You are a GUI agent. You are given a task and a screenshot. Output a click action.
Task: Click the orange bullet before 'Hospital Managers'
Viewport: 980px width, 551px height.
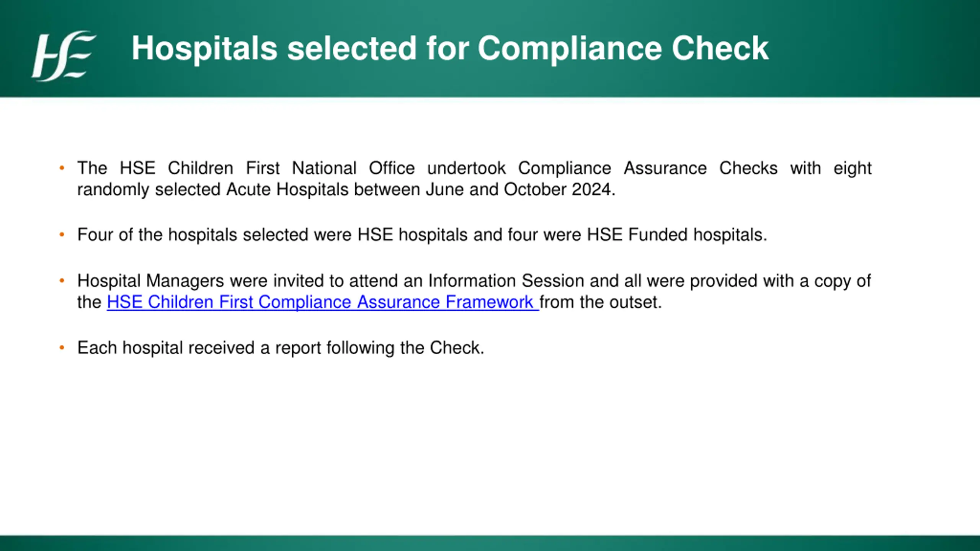[62, 281]
